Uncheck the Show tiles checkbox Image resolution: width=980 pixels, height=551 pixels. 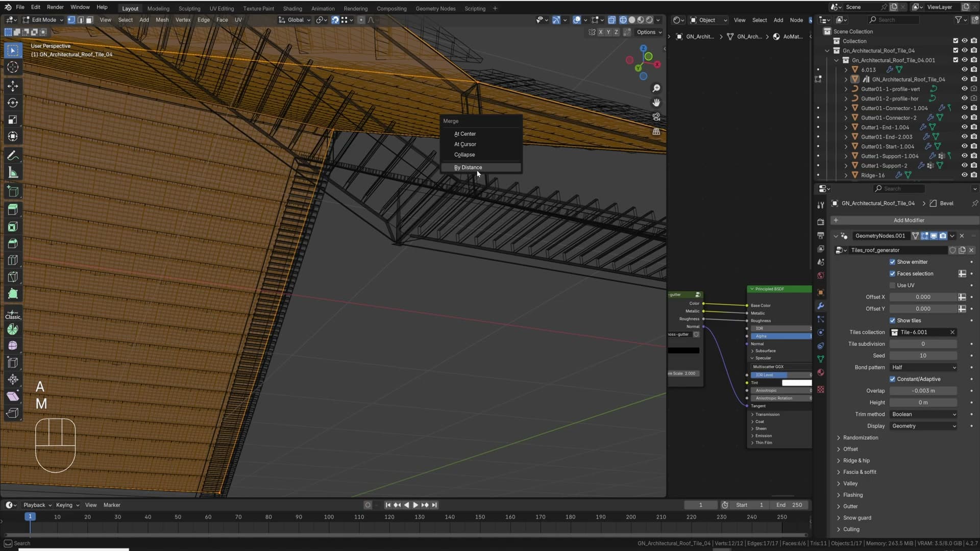[892, 320]
